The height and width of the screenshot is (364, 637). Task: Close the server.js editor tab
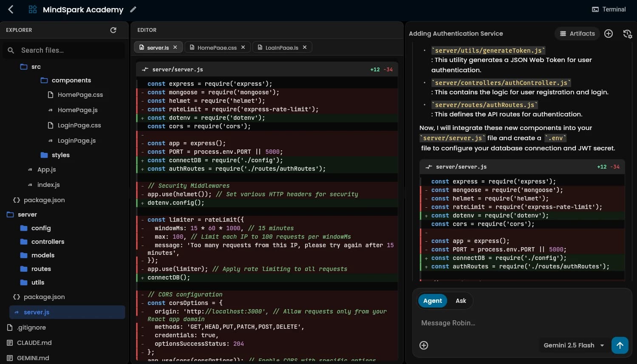click(175, 47)
